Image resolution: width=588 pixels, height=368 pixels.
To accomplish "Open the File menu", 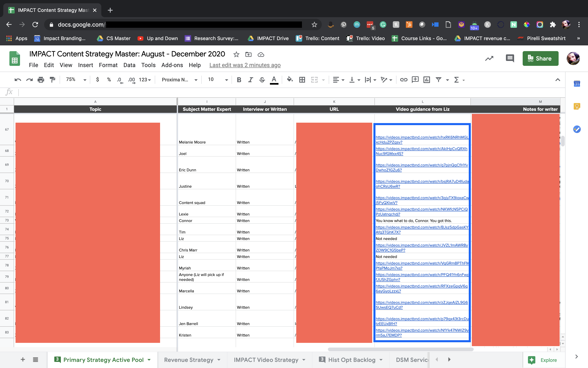I will [33, 65].
